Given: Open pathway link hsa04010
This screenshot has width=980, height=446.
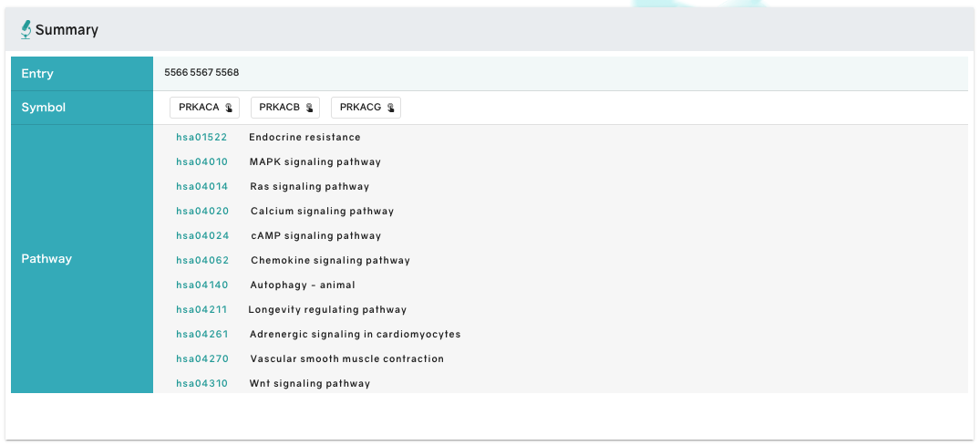Looking at the screenshot, I should (x=201, y=162).
